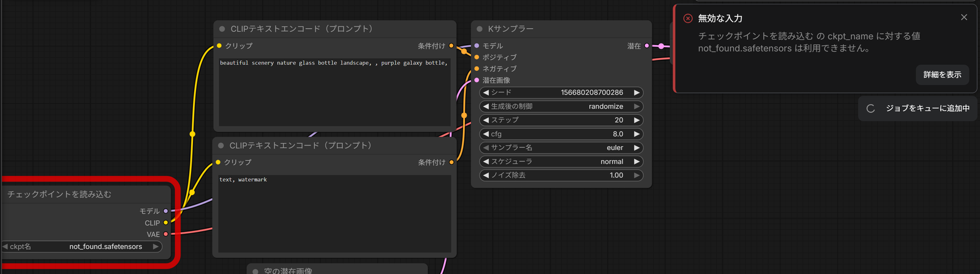Click the モデル input port on Kサンプラー
Screen dimensions: 980x274
(477, 46)
